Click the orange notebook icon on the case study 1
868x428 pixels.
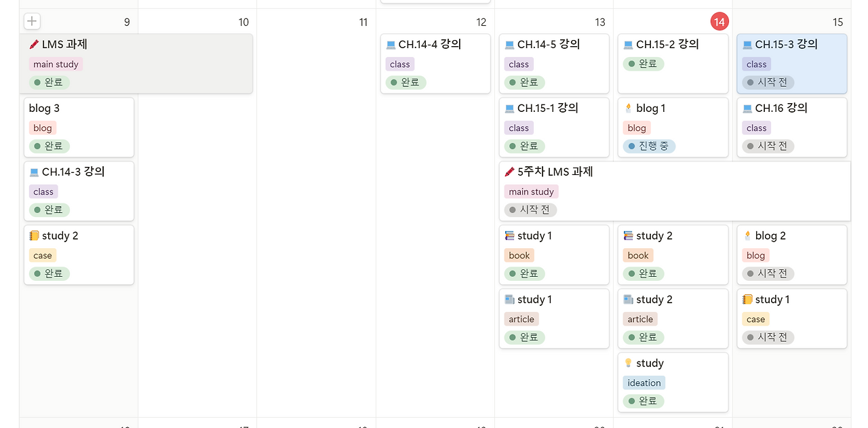tap(747, 299)
